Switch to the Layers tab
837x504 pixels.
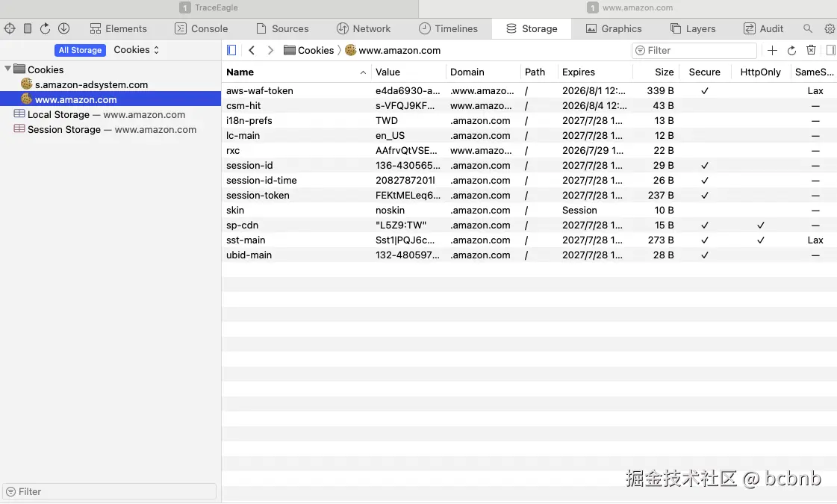693,29
